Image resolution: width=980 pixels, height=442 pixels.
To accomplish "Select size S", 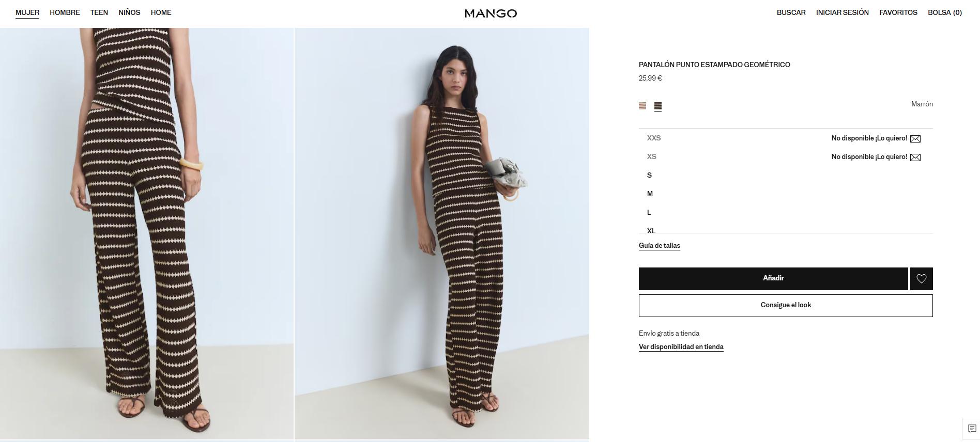I will pyautogui.click(x=649, y=176).
